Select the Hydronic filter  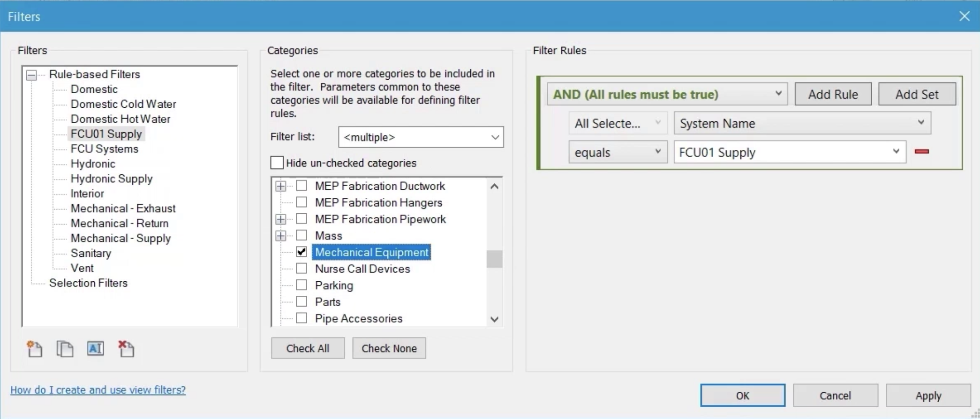(93, 164)
